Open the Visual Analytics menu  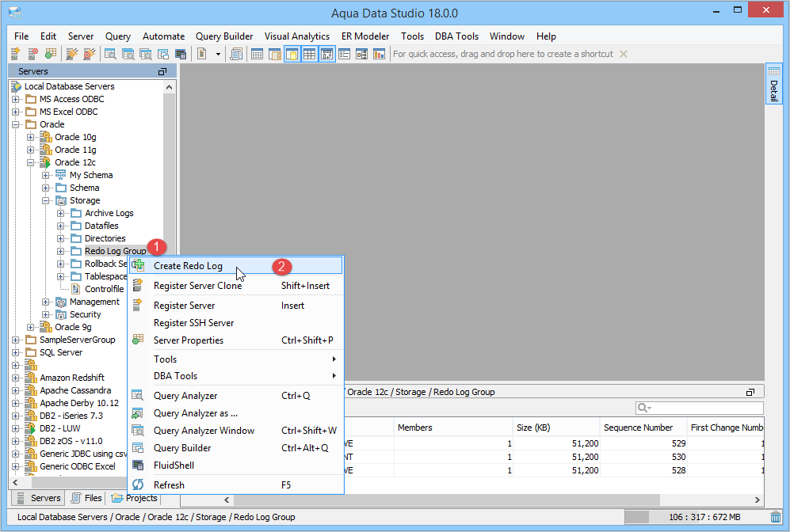click(297, 36)
